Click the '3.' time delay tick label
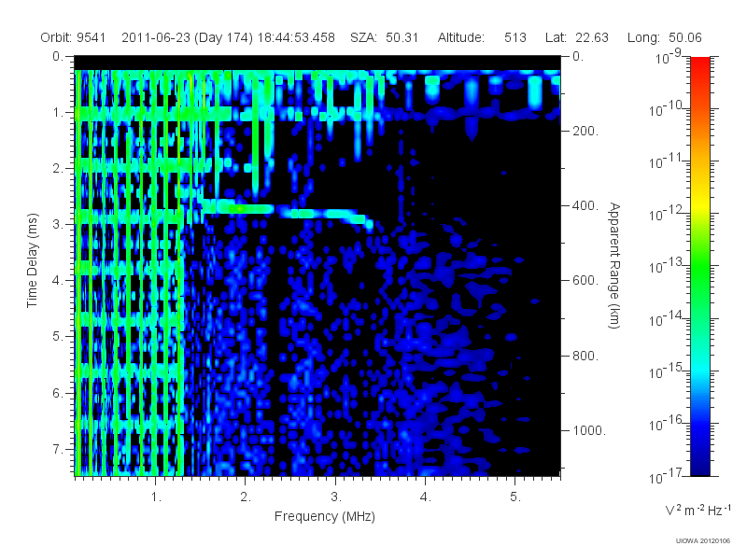The image size is (747, 560). pyautogui.click(x=58, y=224)
